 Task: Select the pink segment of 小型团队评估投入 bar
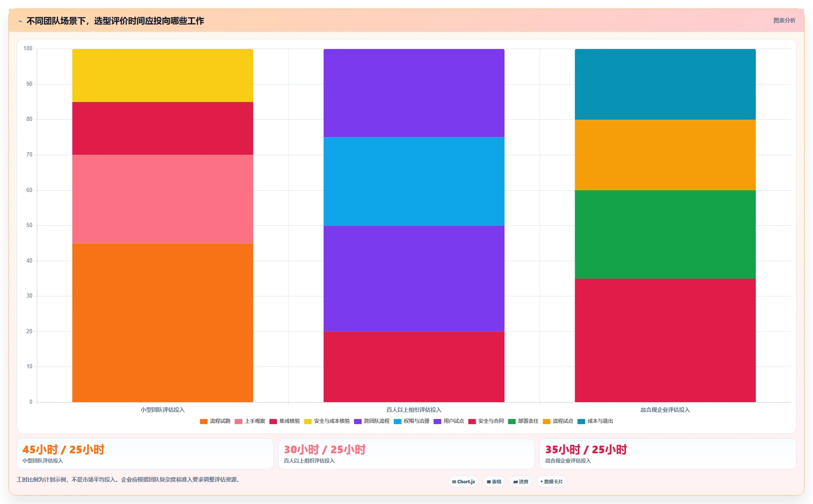click(x=163, y=199)
